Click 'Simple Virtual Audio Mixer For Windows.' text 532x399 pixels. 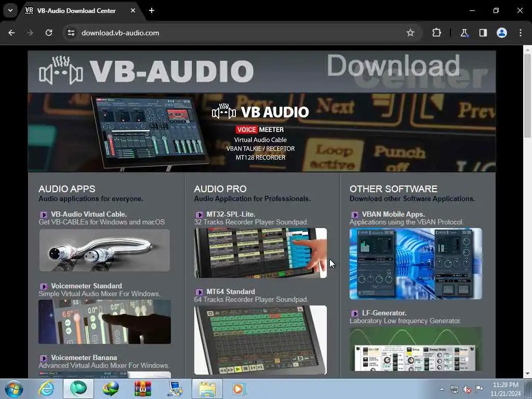[x=99, y=294]
